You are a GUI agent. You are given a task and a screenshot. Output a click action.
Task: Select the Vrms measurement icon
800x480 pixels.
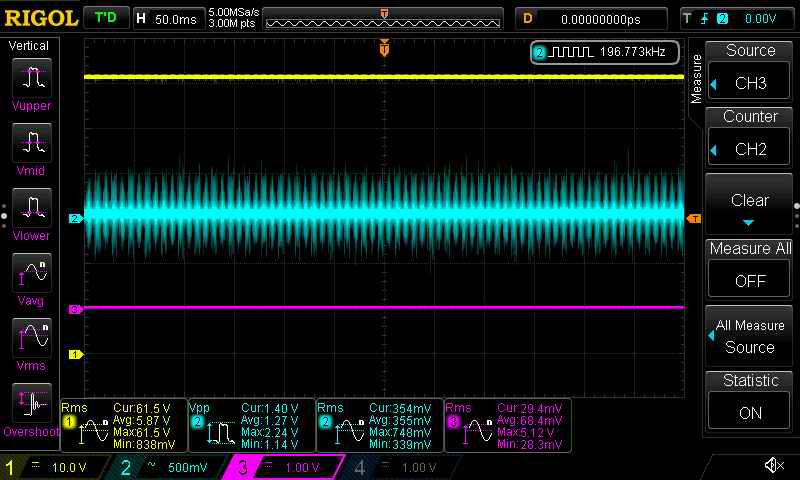pos(32,338)
